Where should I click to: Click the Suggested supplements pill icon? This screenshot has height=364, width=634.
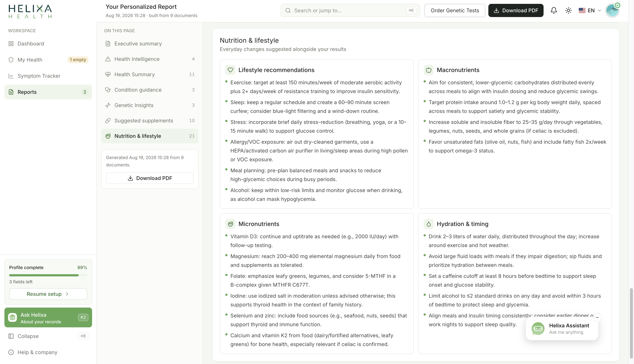click(x=108, y=120)
